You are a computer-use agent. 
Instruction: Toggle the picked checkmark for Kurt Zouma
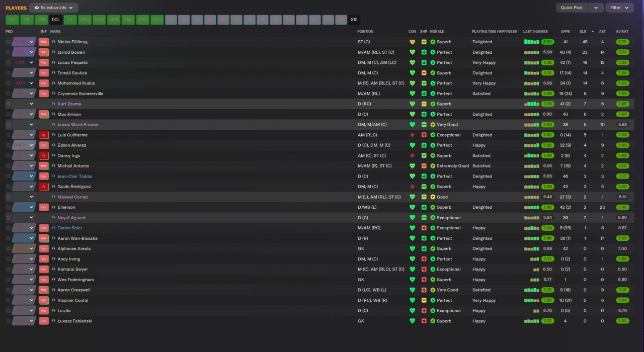click(x=8, y=104)
